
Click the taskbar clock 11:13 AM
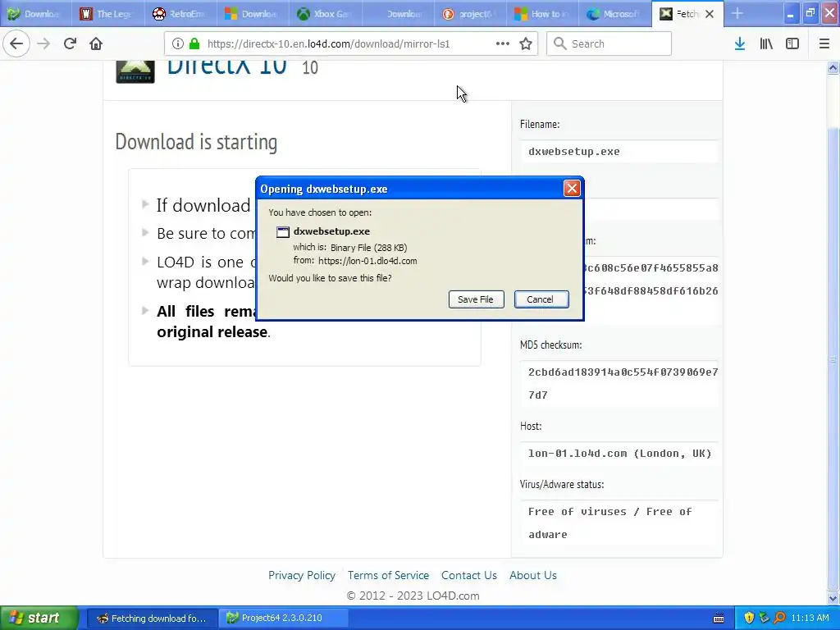810,619
